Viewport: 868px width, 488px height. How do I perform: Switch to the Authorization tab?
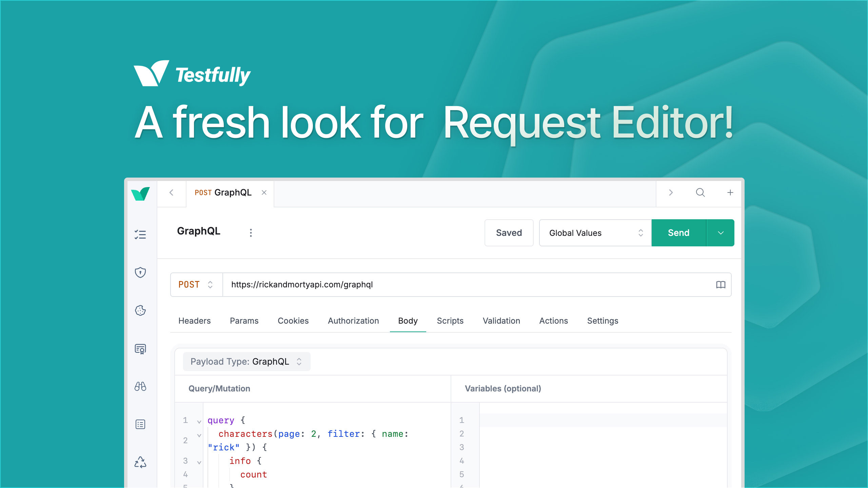tap(353, 321)
